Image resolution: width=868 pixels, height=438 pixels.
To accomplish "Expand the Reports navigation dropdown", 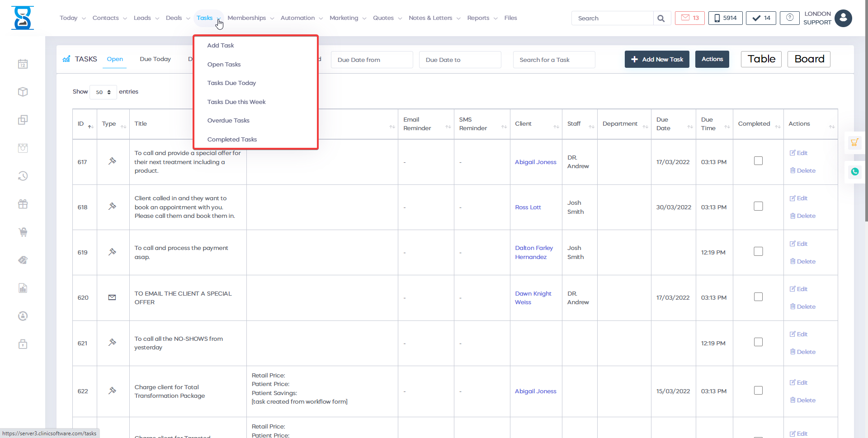I will click(x=482, y=18).
